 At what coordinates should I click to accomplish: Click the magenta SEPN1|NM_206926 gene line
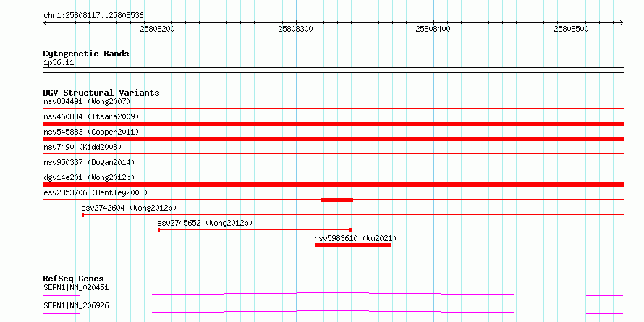coord(333,312)
